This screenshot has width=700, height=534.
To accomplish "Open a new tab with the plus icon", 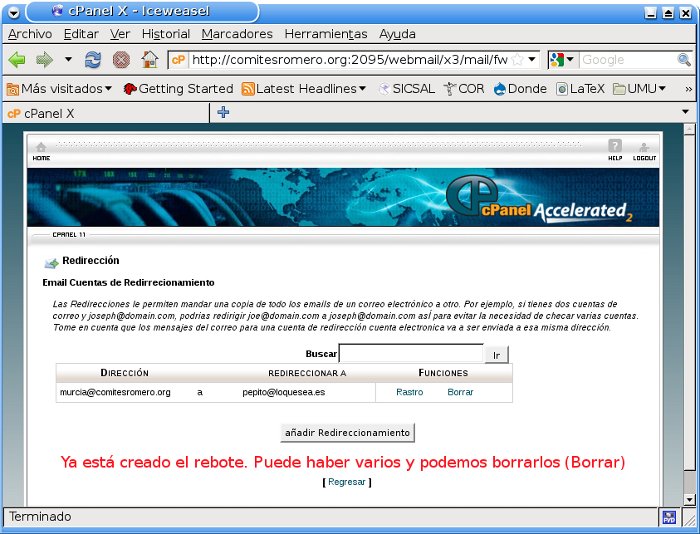I will [x=223, y=113].
